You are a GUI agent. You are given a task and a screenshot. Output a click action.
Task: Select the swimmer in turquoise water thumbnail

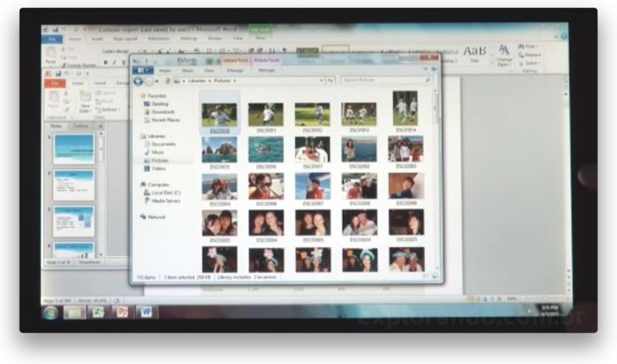coord(266,150)
